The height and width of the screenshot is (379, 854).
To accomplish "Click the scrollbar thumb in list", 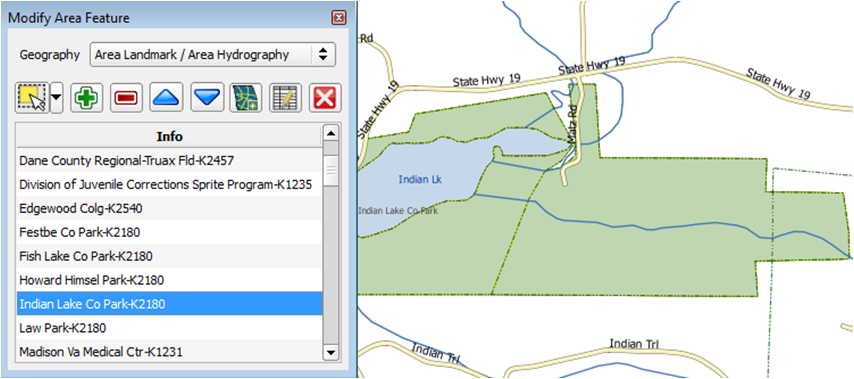I will click(x=331, y=170).
